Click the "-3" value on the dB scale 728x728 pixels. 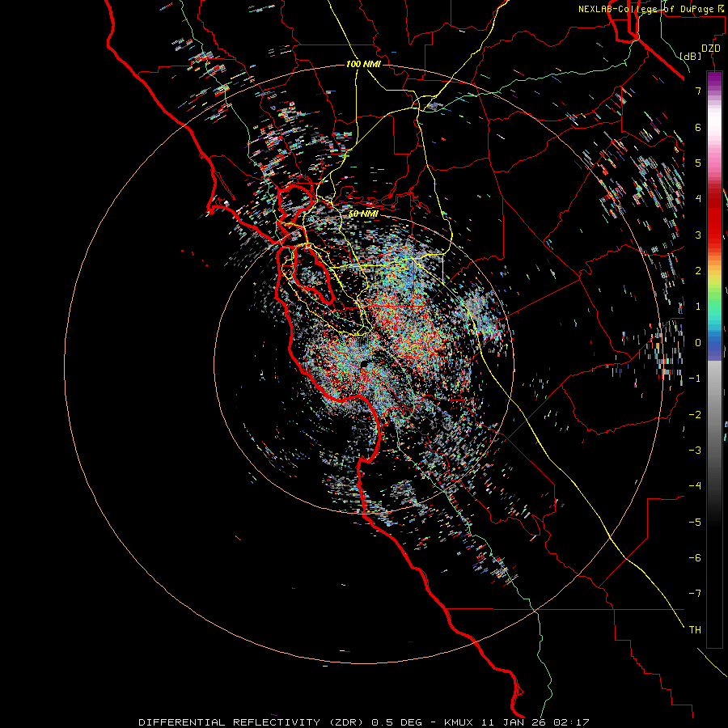tap(695, 451)
